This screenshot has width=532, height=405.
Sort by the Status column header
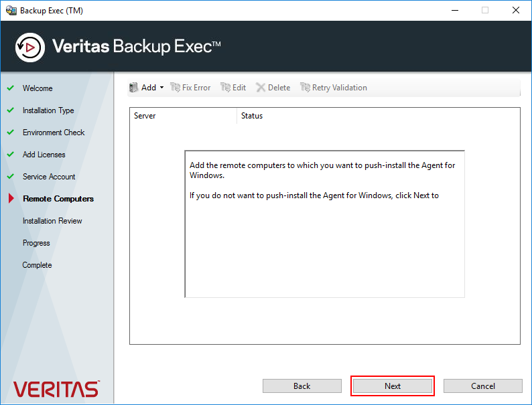379,116
